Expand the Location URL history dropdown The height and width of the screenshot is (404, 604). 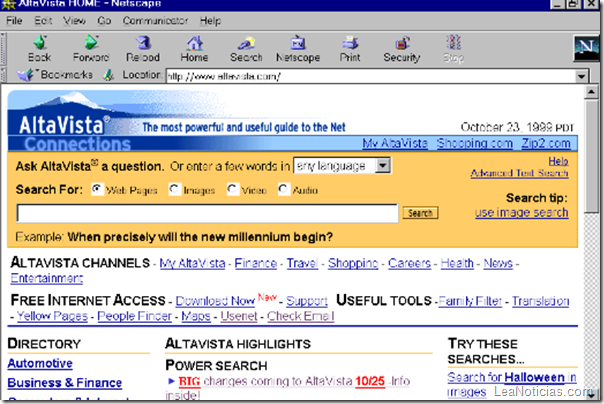[581, 77]
